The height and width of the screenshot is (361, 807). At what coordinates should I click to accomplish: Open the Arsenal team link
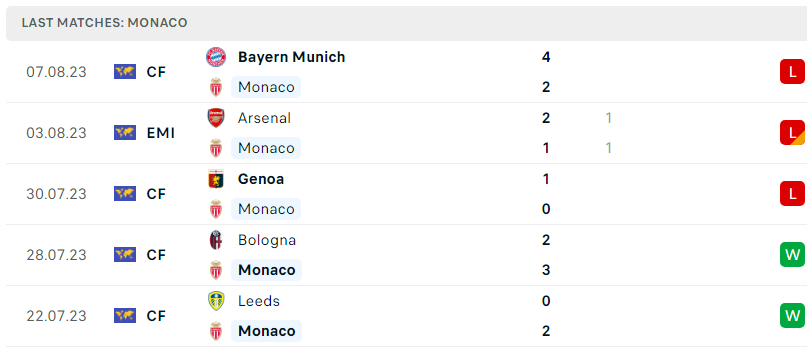coord(264,118)
